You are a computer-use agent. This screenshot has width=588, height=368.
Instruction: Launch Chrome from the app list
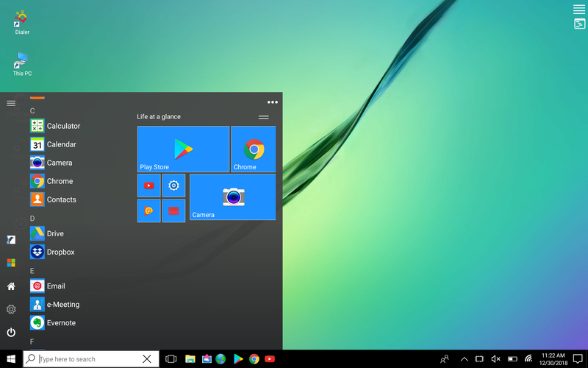[51, 181]
